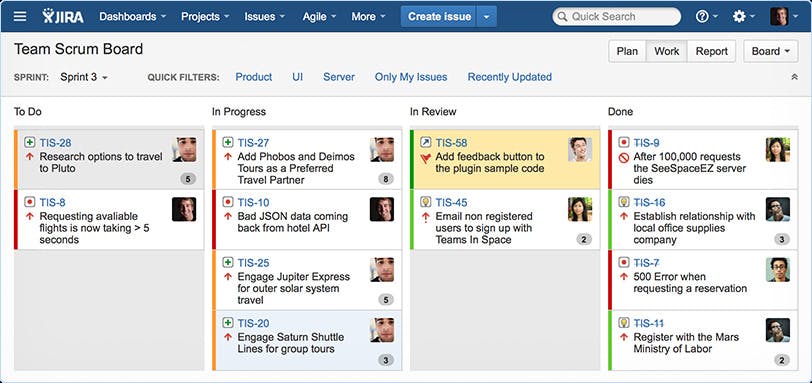
Task: Expand the Sprint 3 dropdown
Action: [x=84, y=77]
